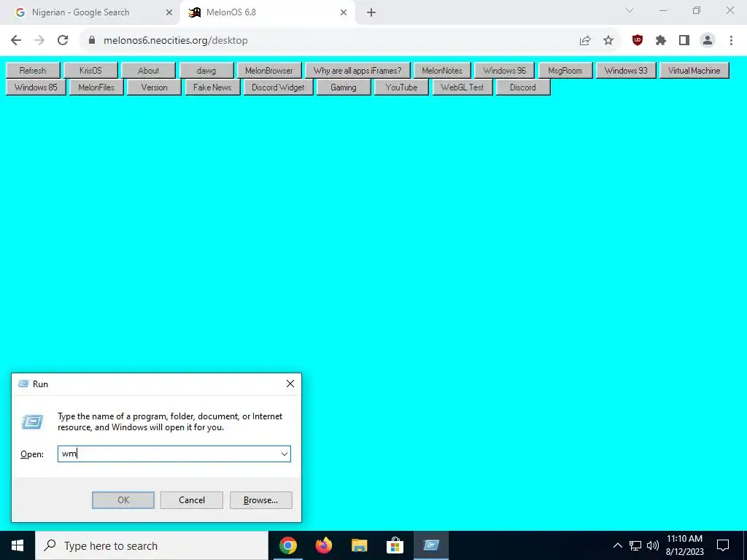Open the Discord Widget button
The image size is (747, 560).
point(278,87)
